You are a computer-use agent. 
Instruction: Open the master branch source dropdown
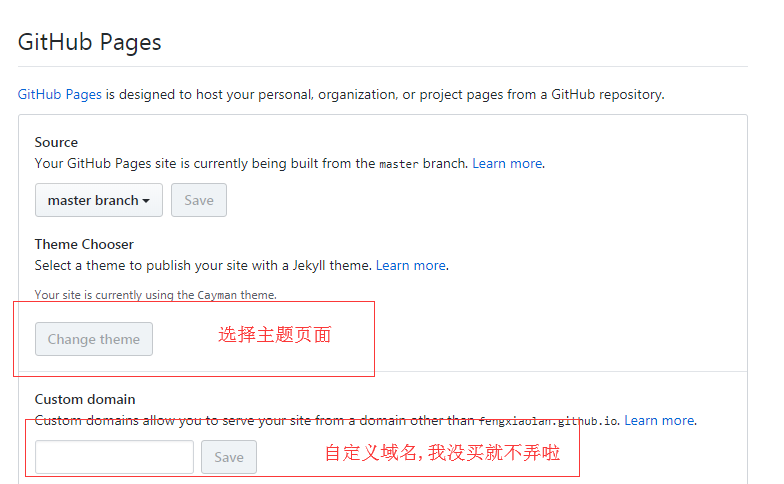(x=98, y=200)
